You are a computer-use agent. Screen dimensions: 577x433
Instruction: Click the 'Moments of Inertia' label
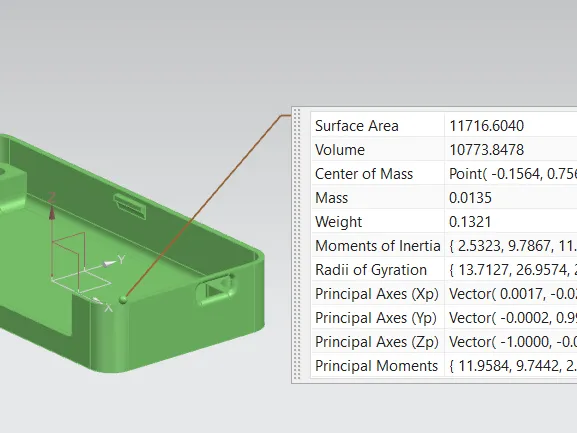coord(378,245)
